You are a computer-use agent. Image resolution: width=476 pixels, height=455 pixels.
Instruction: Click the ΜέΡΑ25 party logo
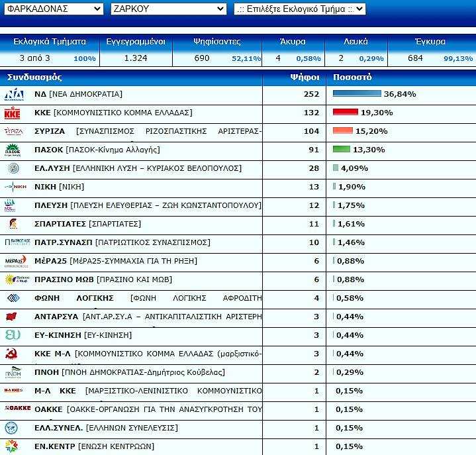click(x=15, y=261)
